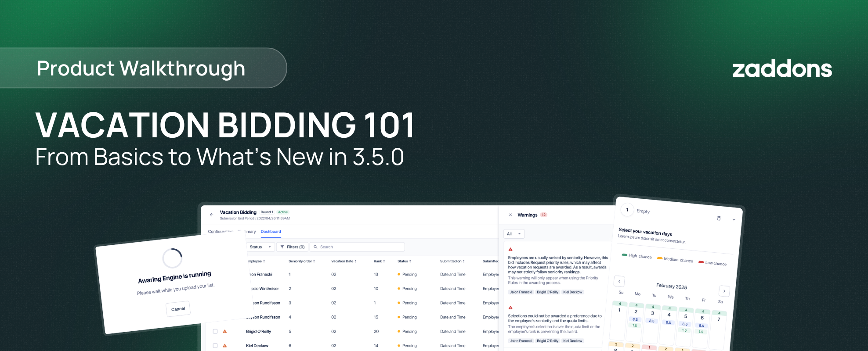868x351 pixels.
Task: Go to next month after February 2025
Action: pyautogui.click(x=724, y=291)
